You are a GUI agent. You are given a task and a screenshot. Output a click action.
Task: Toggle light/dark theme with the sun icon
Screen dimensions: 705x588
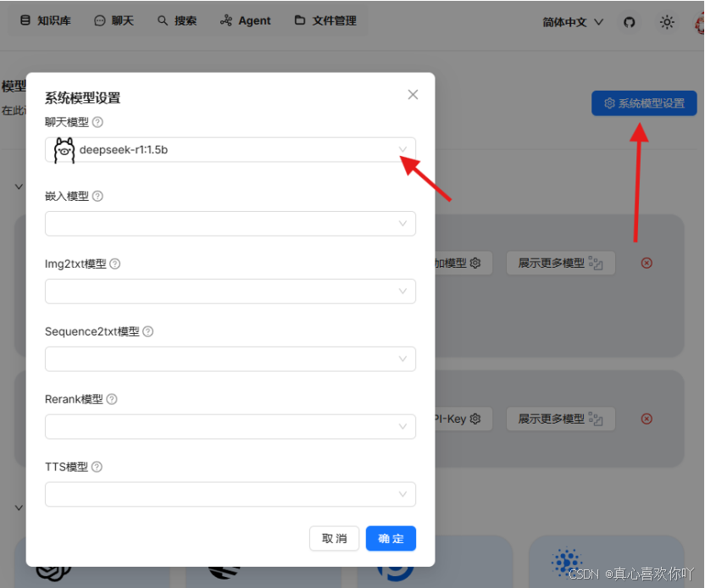[668, 22]
